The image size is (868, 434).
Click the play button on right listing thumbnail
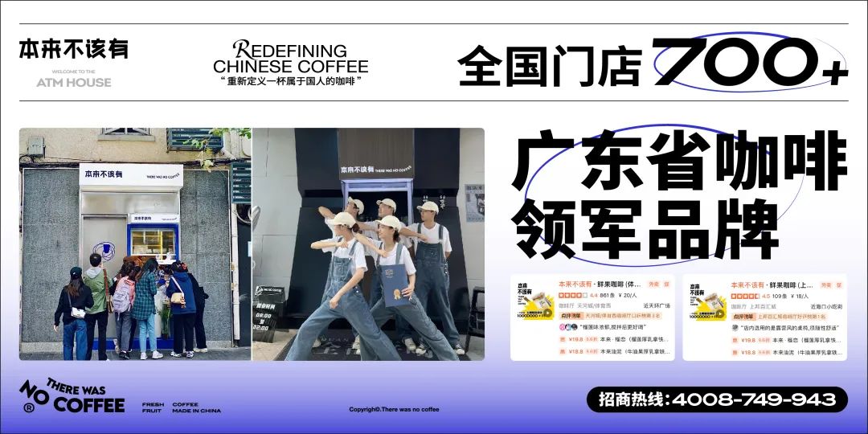point(719,314)
